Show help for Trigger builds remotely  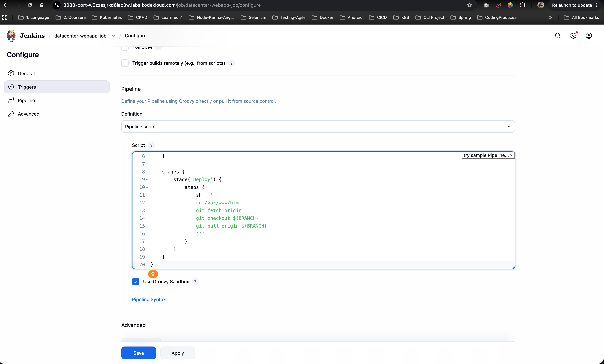tap(231, 63)
